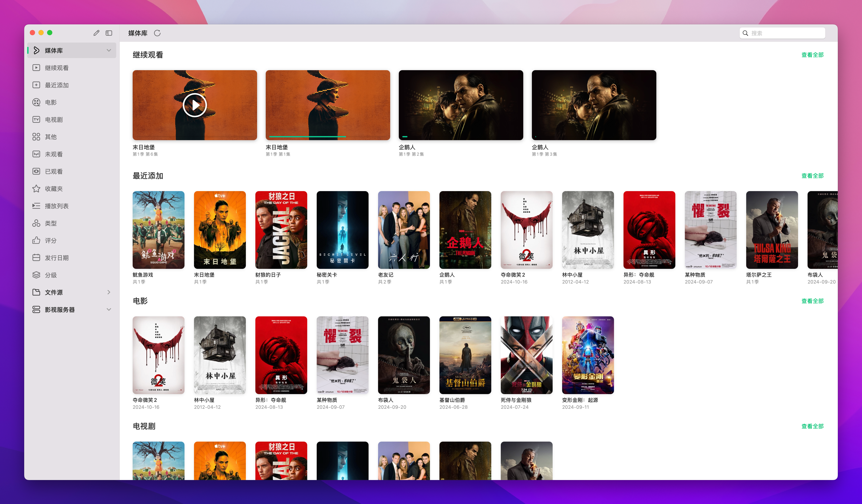Screen dimensions: 862x504
Task: Select 其他 in the sidebar
Action: (72, 137)
